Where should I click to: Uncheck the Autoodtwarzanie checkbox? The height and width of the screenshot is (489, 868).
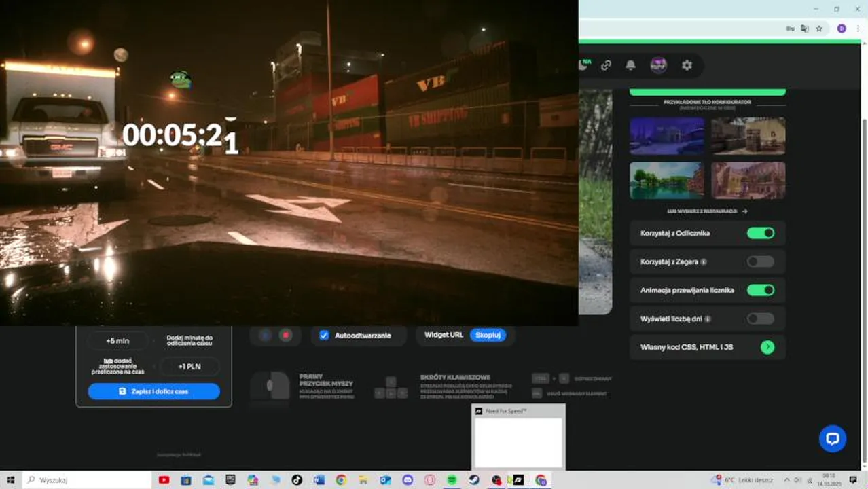(324, 336)
